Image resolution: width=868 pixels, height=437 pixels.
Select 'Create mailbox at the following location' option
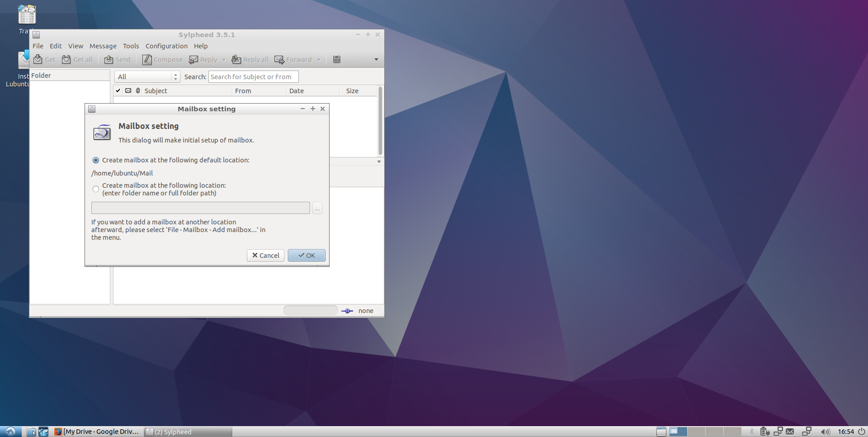(x=96, y=189)
